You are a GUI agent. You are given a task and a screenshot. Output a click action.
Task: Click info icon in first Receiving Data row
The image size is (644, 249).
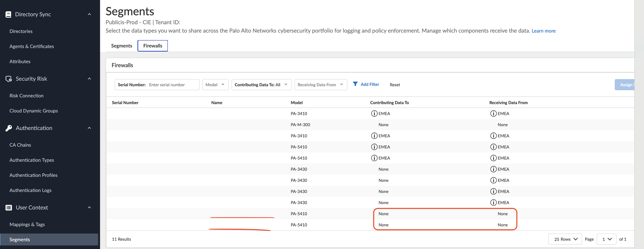pos(493,114)
